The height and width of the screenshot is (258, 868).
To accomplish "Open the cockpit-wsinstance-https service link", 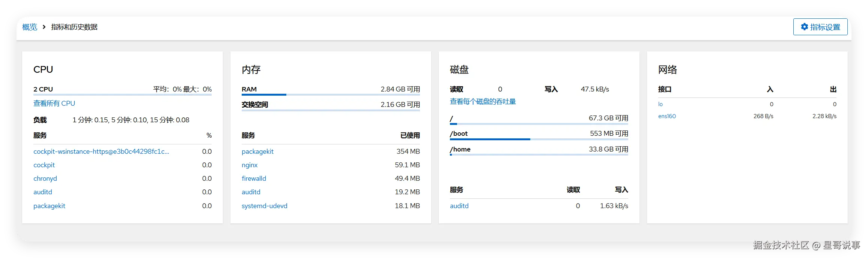I will [101, 151].
